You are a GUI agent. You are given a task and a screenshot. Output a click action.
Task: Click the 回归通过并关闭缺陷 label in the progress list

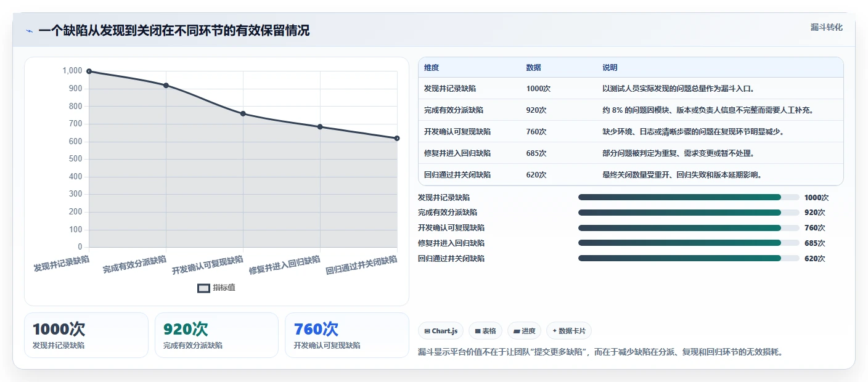[x=451, y=258]
